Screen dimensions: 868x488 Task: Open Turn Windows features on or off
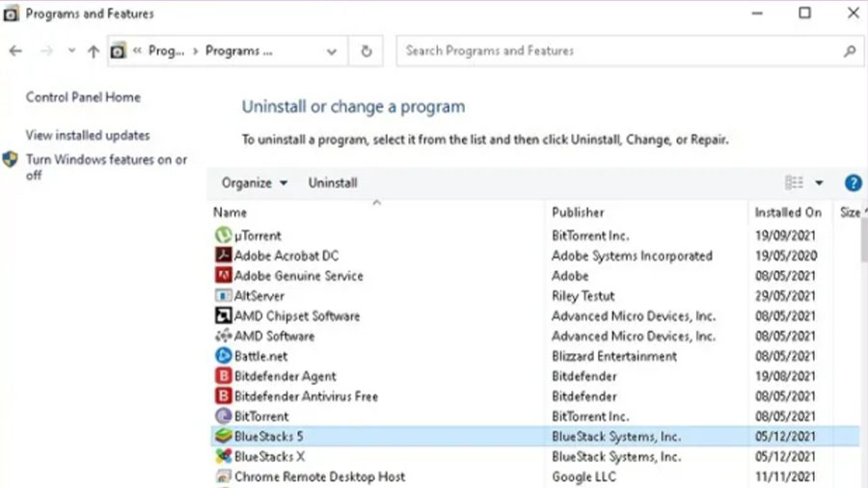tap(106, 167)
